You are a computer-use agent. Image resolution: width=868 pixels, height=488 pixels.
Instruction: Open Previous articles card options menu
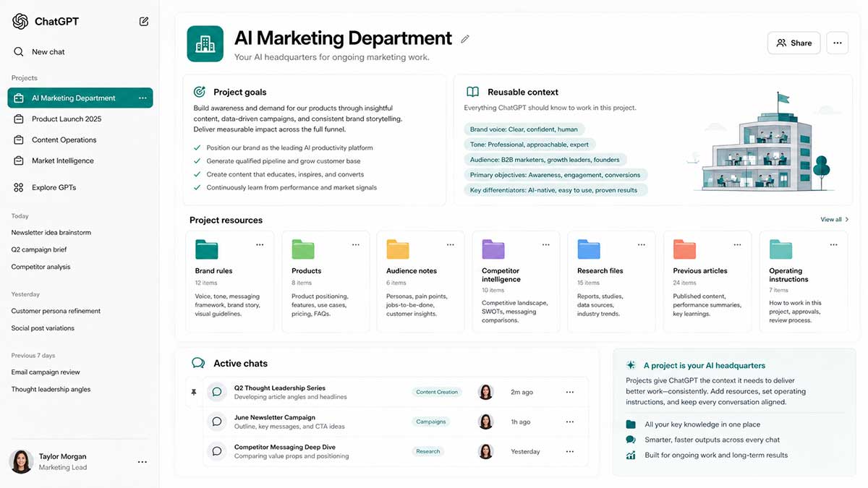pos(737,245)
